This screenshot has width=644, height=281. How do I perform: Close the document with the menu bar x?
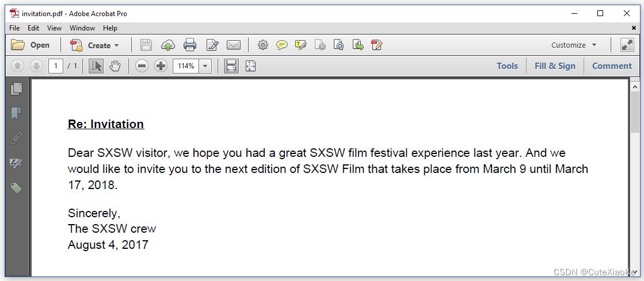pos(634,28)
